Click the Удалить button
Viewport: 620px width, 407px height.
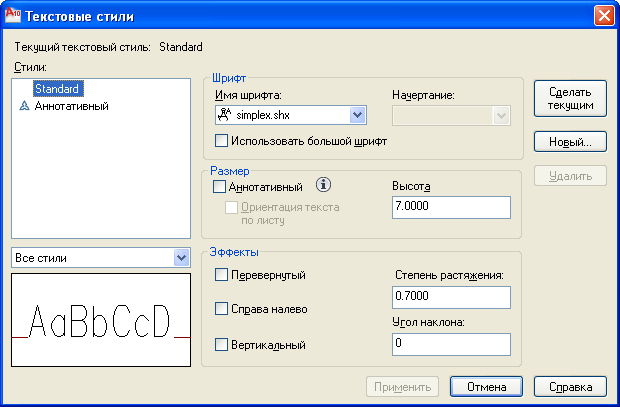coord(570,176)
